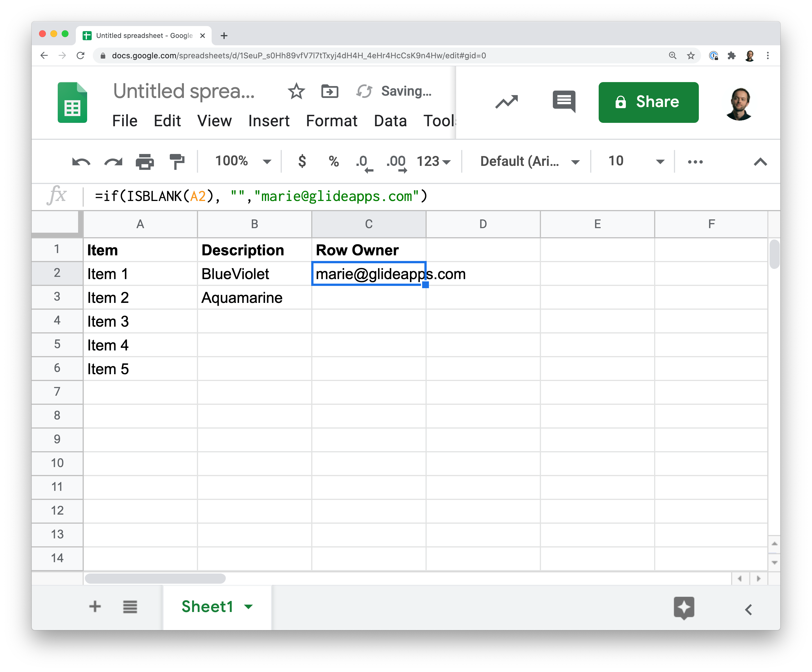Image resolution: width=812 pixels, height=672 pixels.
Task: Click the Explore button at bottom right
Action: [684, 607]
